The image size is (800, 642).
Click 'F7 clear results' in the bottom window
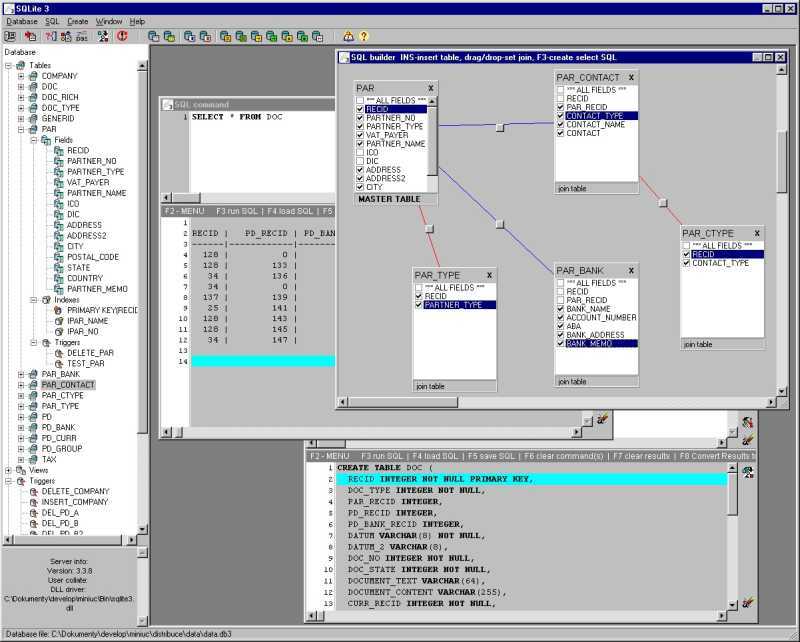tap(641, 456)
